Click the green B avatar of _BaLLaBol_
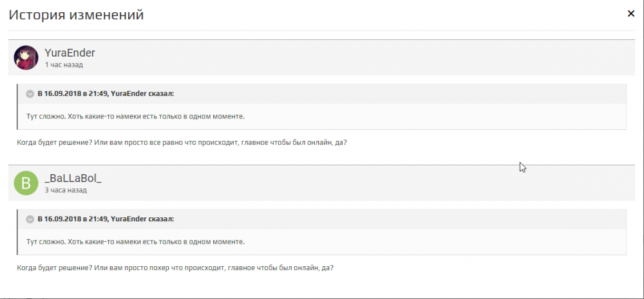This screenshot has width=644, height=299. (26, 183)
